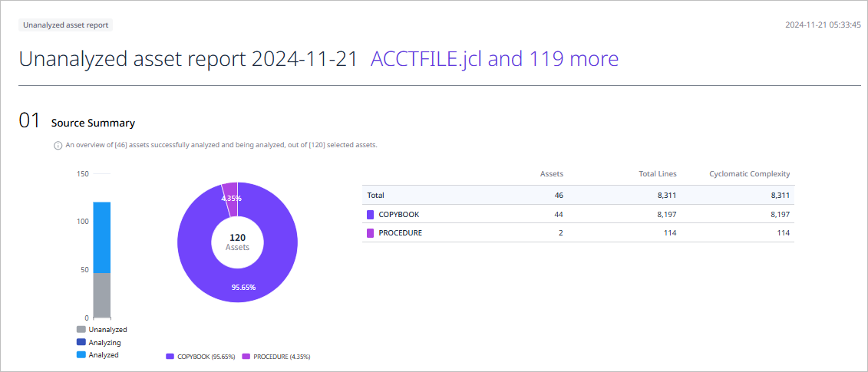Click the PROCEDURE legend marker below the donut
868x372 pixels.
[246, 357]
